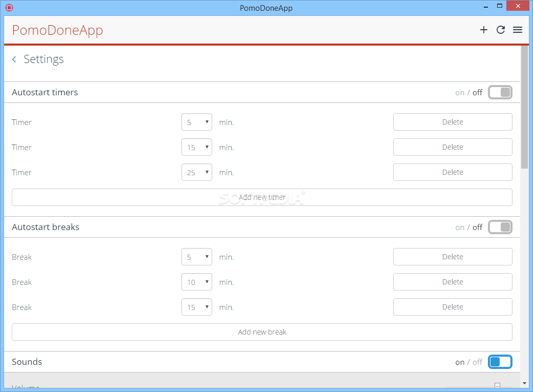Open the 15 min Break dropdown

197,307
